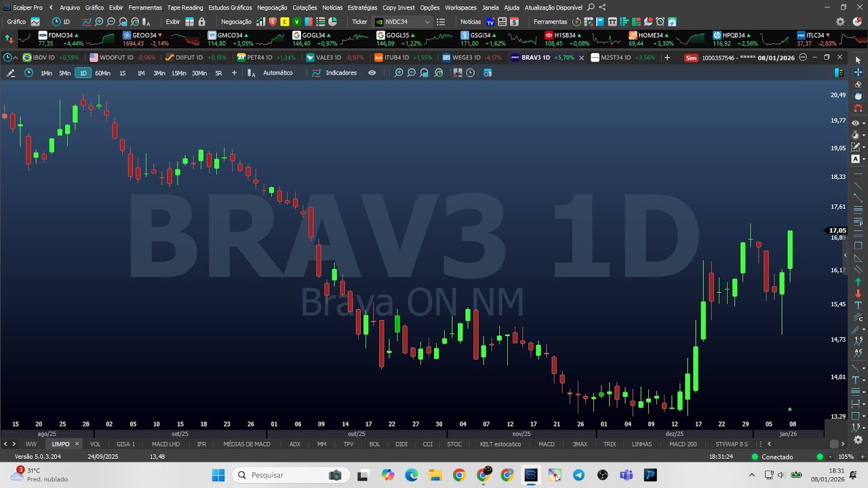This screenshot has width=868, height=488.
Task: Select the 30Min timeframe
Action: [x=199, y=73]
